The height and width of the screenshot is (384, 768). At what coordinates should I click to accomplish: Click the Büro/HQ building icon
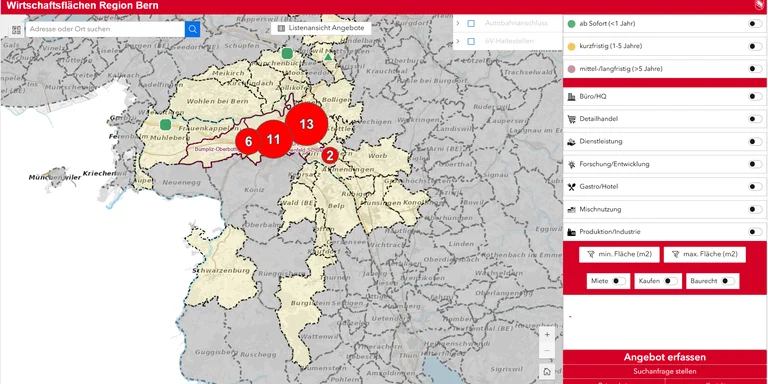[571, 96]
